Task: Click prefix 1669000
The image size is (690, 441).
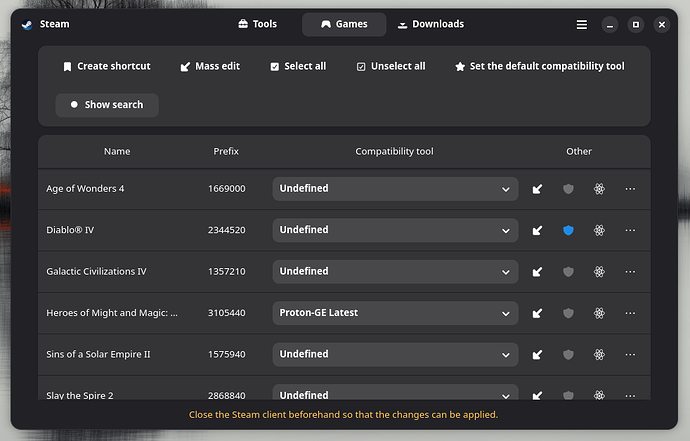Action: [x=227, y=188]
